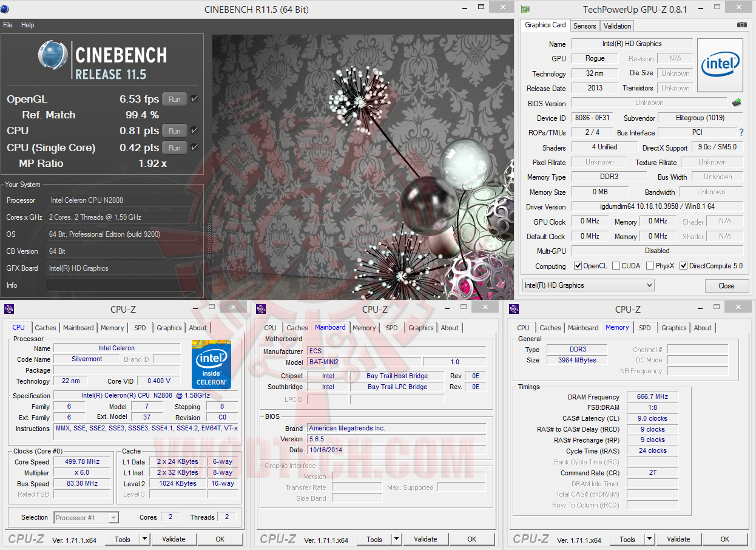Click the GPU-Z title bar app icon
Image resolution: width=756 pixels, height=550 pixels.
525,9
